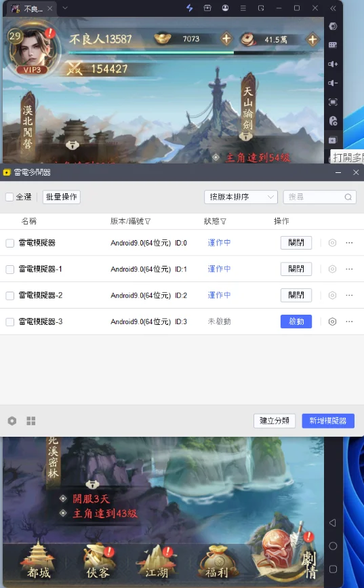
Task: Tap Android home circle in sidebar
Action: (x=333, y=546)
